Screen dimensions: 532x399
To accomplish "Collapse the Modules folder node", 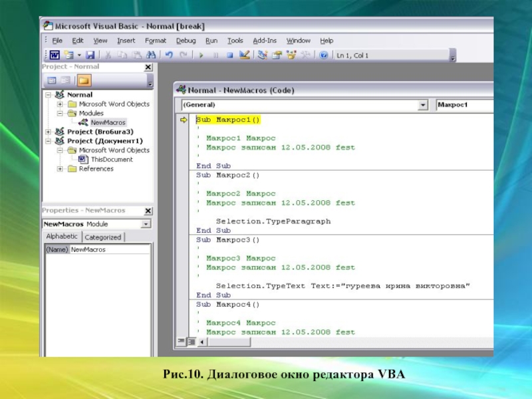I will [60, 113].
